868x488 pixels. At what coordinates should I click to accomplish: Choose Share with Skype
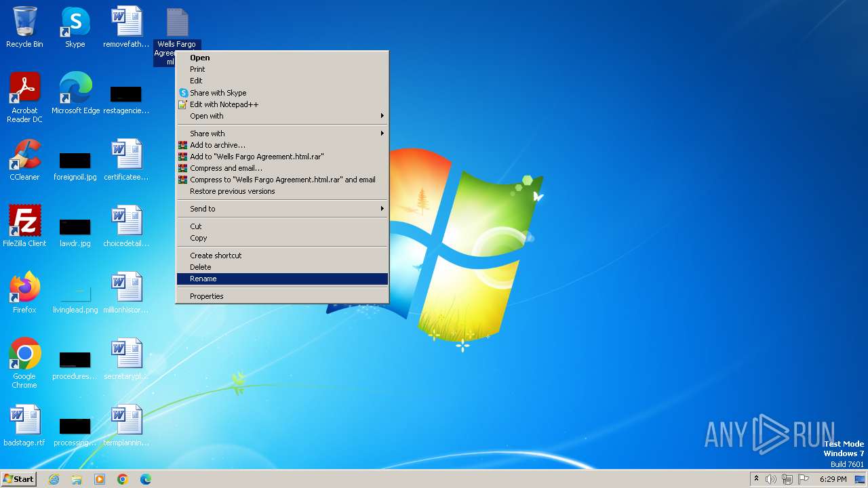click(x=282, y=93)
